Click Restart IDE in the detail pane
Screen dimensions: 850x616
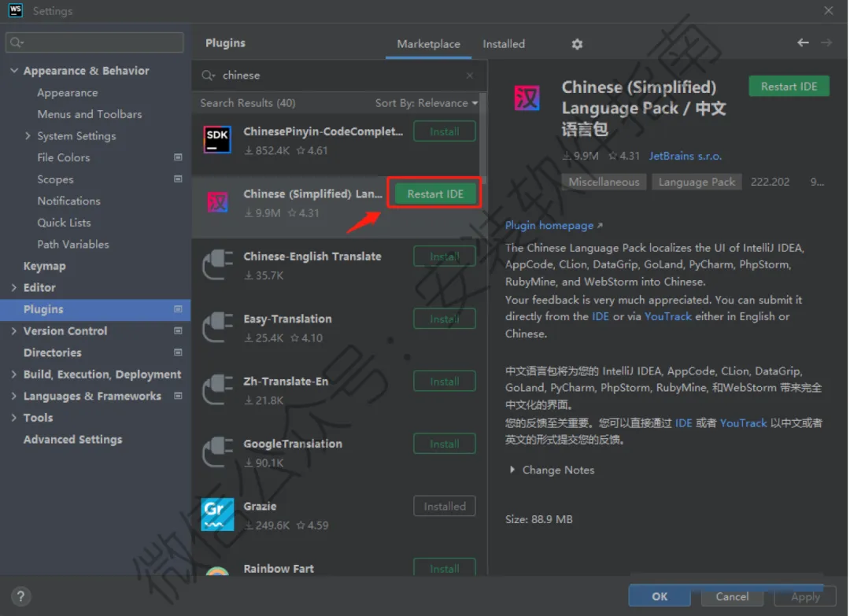[789, 87]
